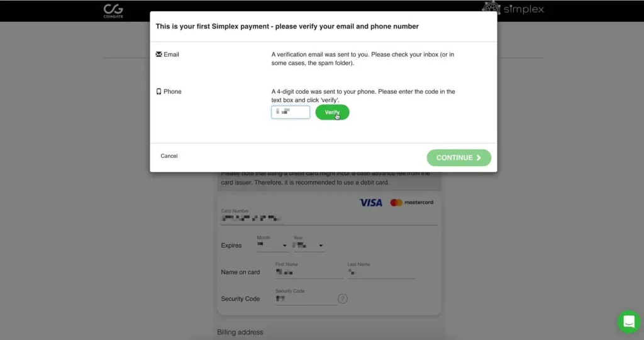Click the 4-digit code text box

coord(291,112)
